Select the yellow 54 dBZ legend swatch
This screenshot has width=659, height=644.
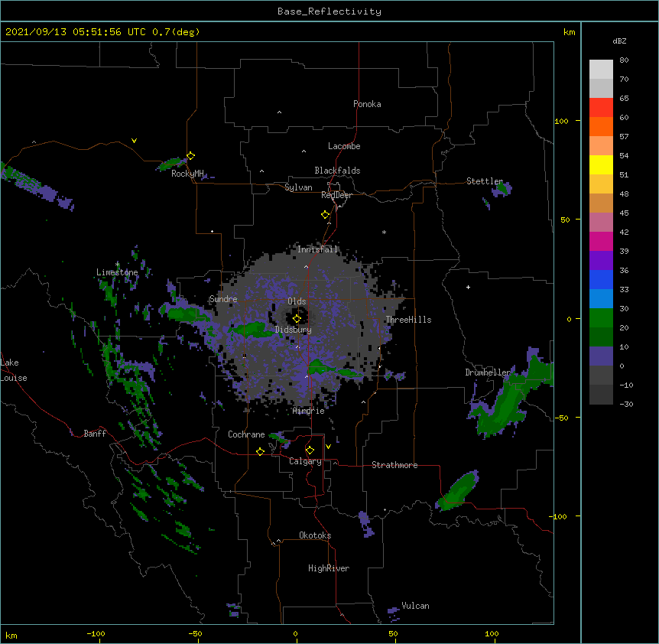pyautogui.click(x=601, y=164)
